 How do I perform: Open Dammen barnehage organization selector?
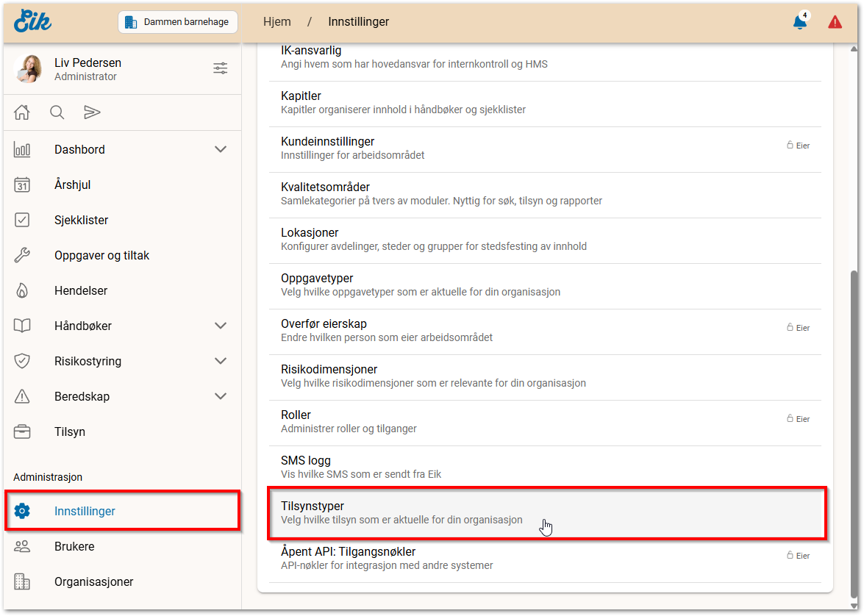[177, 22]
